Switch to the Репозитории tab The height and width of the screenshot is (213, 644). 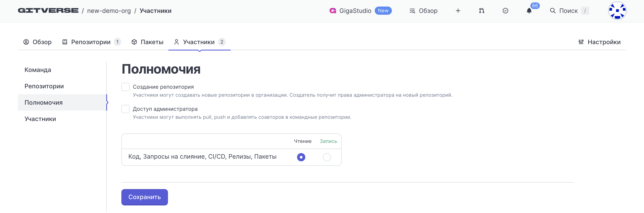[x=91, y=42]
